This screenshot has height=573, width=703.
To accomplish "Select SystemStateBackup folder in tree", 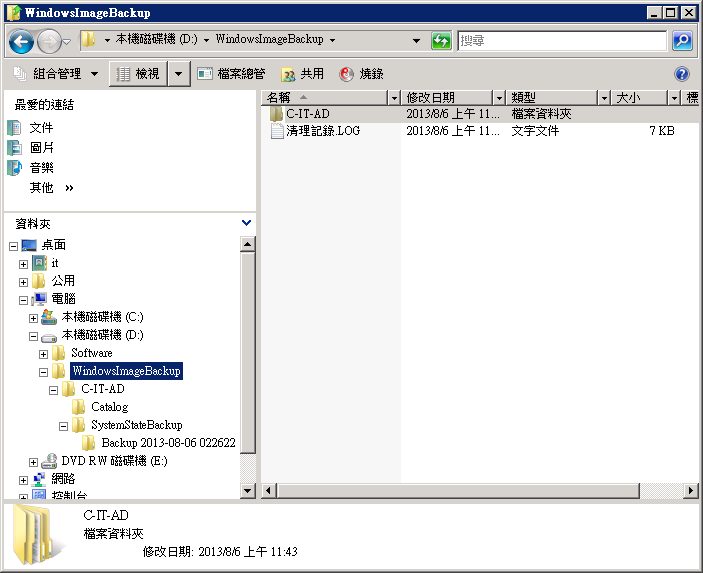I will click(x=137, y=425).
